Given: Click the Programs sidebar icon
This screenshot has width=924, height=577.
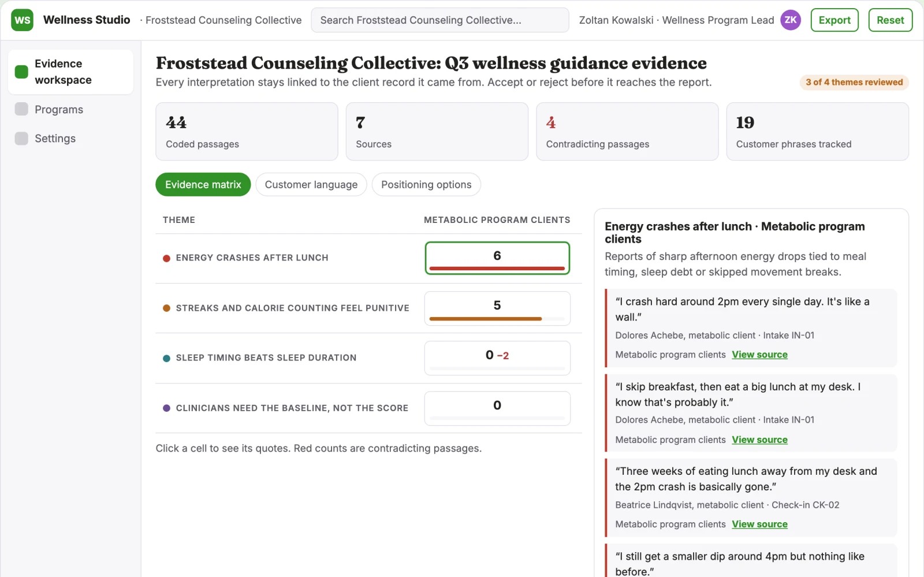Looking at the screenshot, I should (21, 109).
